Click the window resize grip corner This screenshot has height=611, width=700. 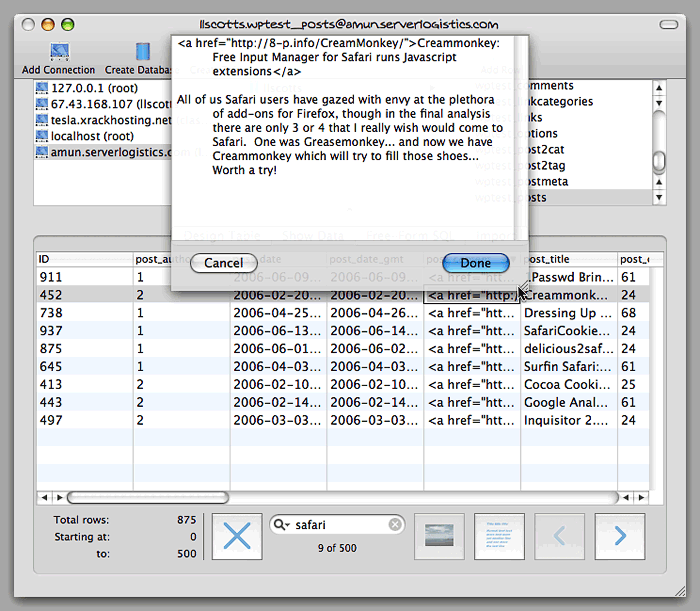point(680,591)
